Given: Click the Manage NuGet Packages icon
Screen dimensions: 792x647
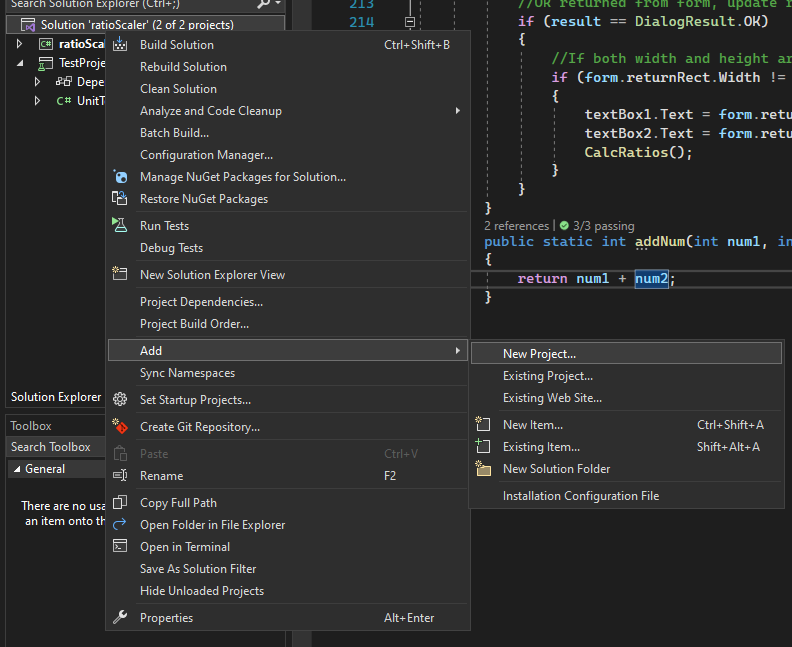Looking at the screenshot, I should tap(120, 177).
